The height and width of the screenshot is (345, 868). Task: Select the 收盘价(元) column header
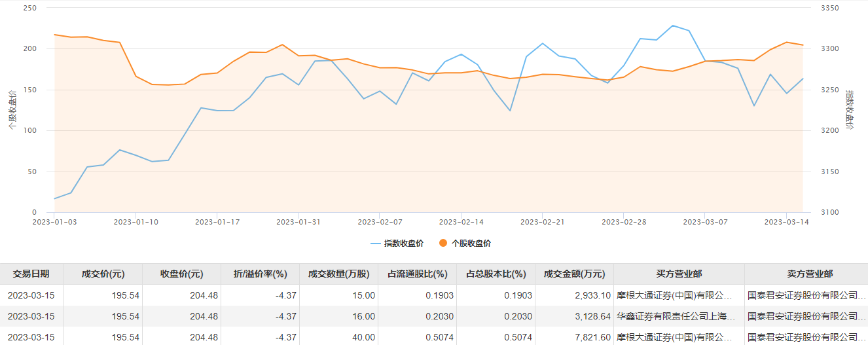[181, 274]
